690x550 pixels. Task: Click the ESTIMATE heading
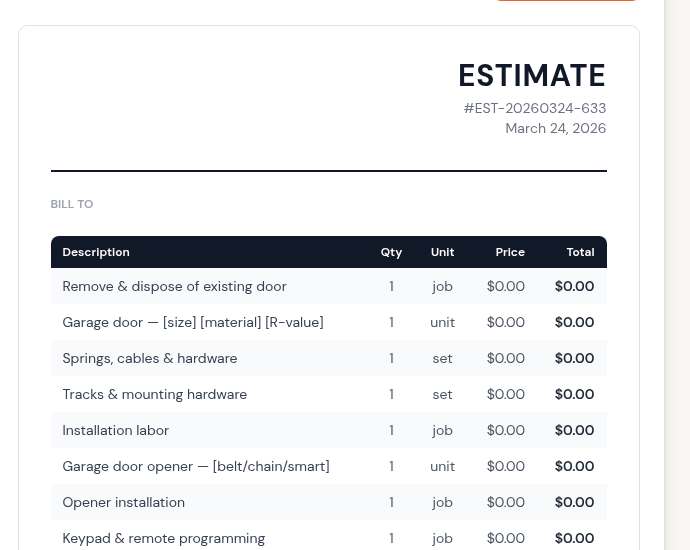click(x=532, y=75)
